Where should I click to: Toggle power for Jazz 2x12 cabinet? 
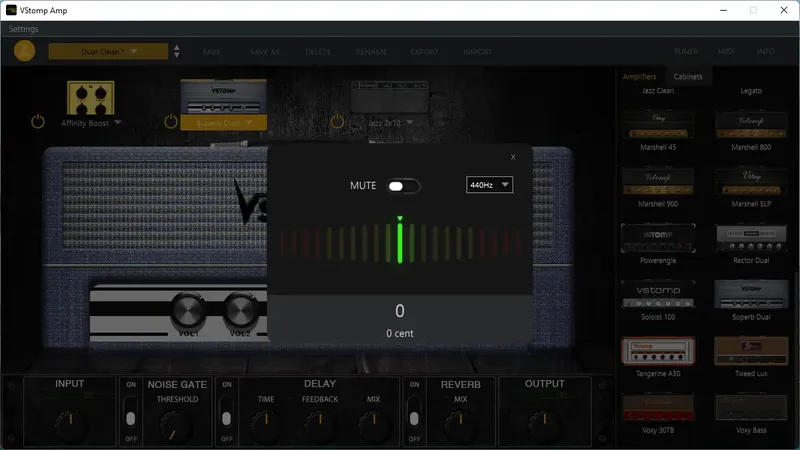[337, 122]
